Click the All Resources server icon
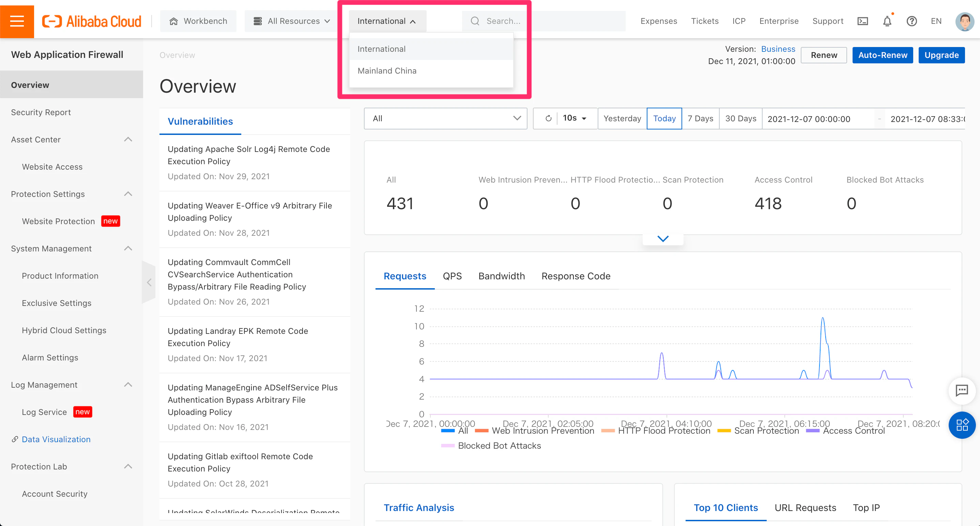The width and height of the screenshot is (980, 526). (258, 21)
